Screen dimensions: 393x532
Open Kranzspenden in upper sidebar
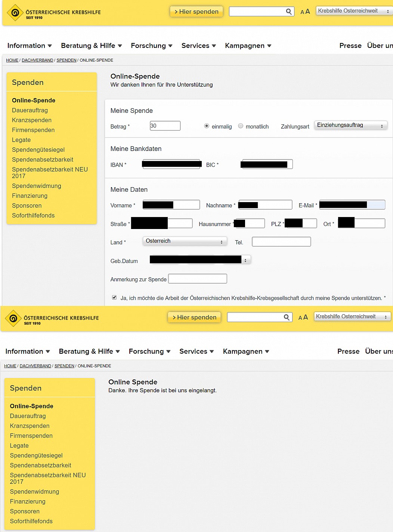click(x=32, y=120)
